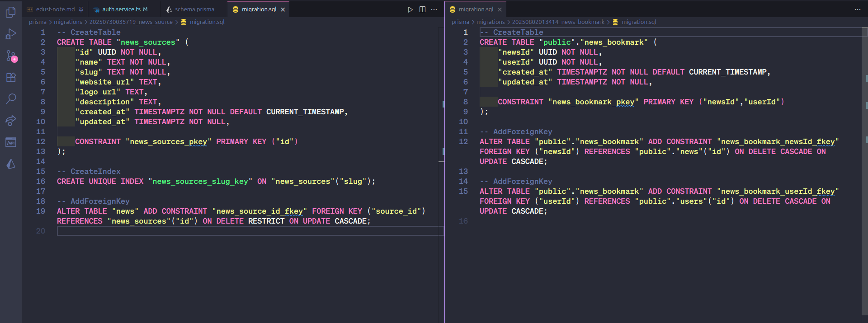Open the API client view in activity bar

tap(11, 142)
